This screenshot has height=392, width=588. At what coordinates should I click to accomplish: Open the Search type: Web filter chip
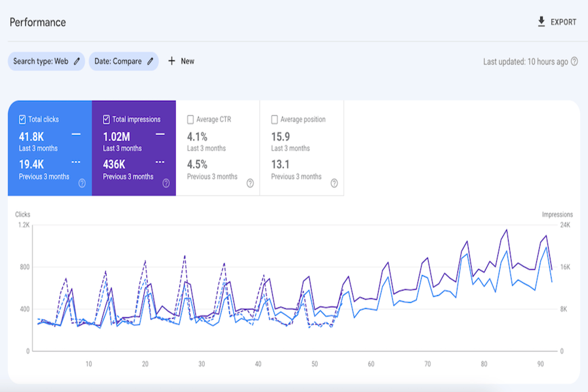tap(40, 61)
